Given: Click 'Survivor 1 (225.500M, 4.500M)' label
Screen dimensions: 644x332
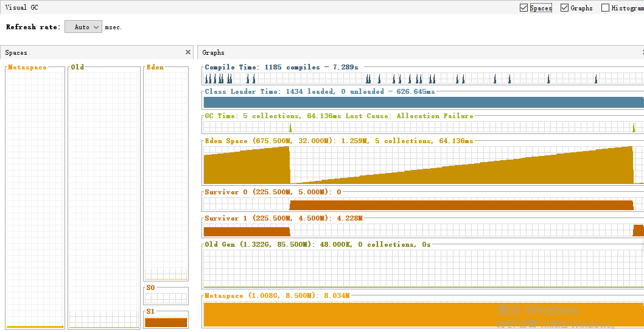Looking at the screenshot, I should pos(268,218).
